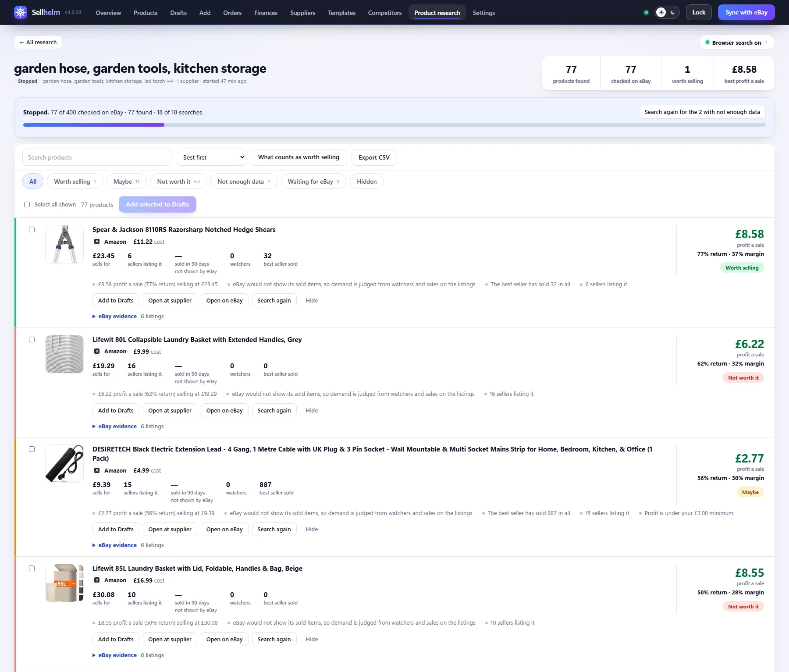Go to the Finances nav tab

[266, 13]
